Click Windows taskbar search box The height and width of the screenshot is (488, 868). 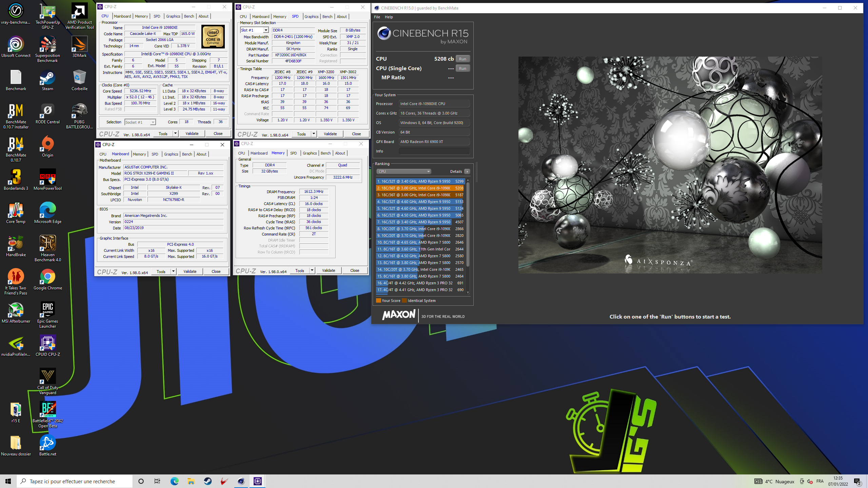(75, 481)
